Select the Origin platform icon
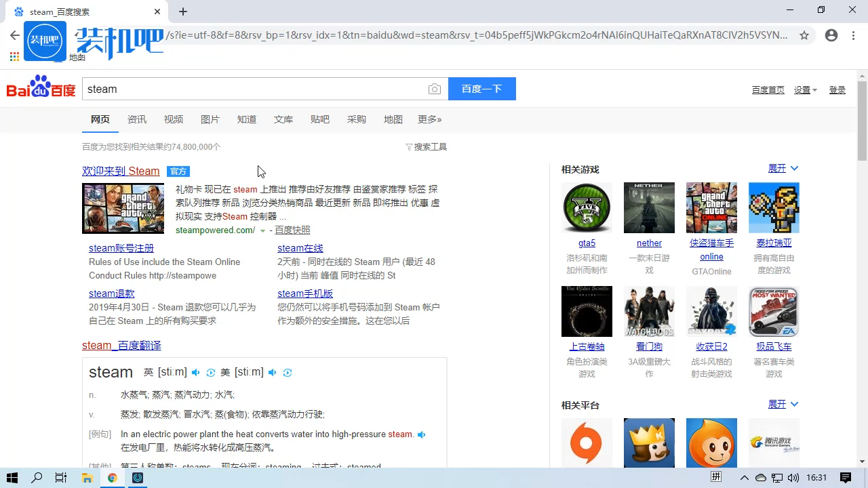Image resolution: width=868 pixels, height=488 pixels. tap(586, 443)
